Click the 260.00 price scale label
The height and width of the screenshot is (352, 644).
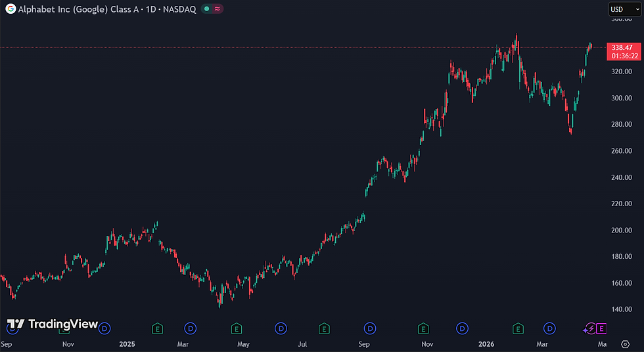pyautogui.click(x=622, y=151)
